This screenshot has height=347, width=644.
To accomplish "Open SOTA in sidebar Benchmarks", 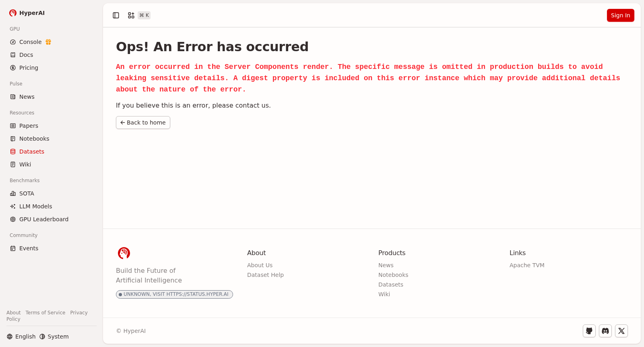I will (x=52, y=193).
